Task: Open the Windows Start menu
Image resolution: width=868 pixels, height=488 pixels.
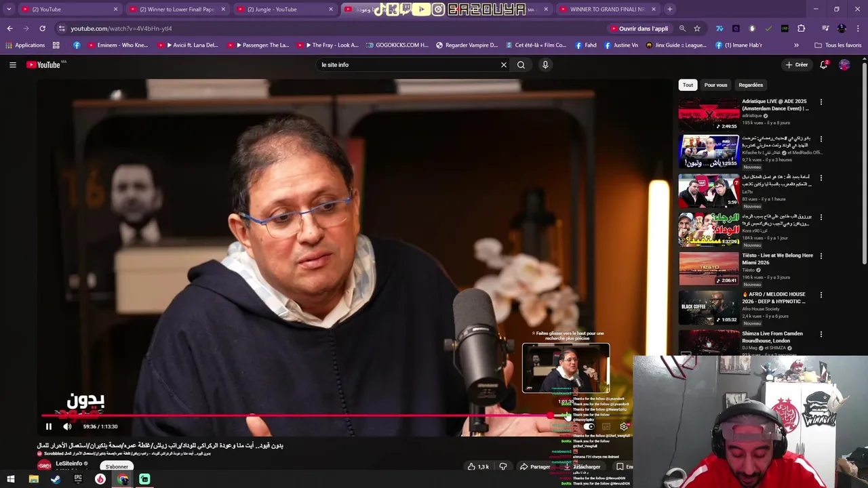Action: (x=11, y=479)
